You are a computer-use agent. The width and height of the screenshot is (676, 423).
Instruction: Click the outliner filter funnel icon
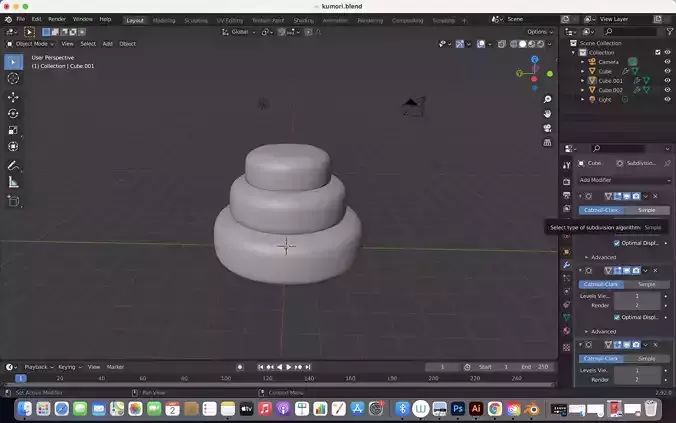670,31
